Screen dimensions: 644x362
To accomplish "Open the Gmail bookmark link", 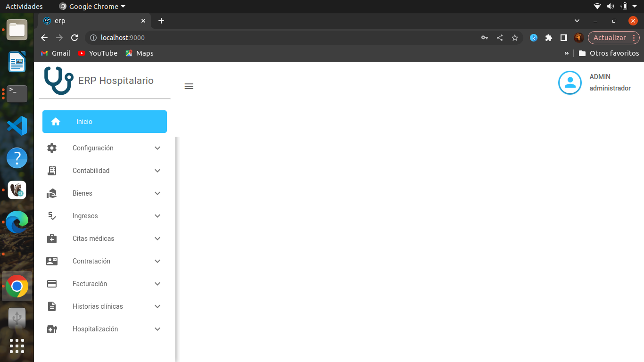I will point(56,53).
